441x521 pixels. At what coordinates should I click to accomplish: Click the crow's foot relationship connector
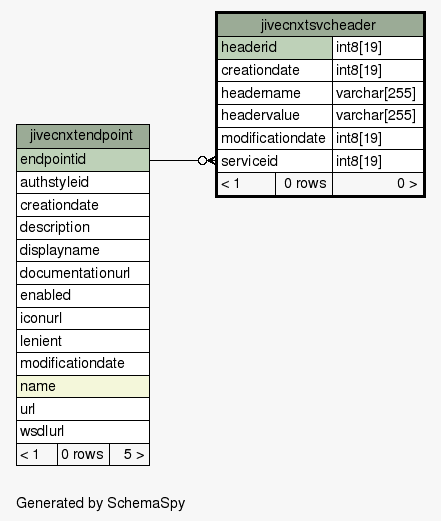click(206, 161)
